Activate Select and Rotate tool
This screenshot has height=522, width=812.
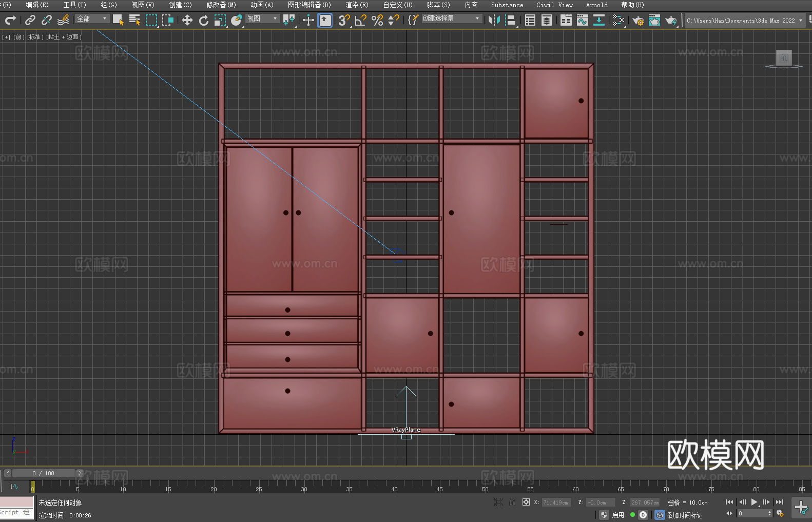coord(204,20)
